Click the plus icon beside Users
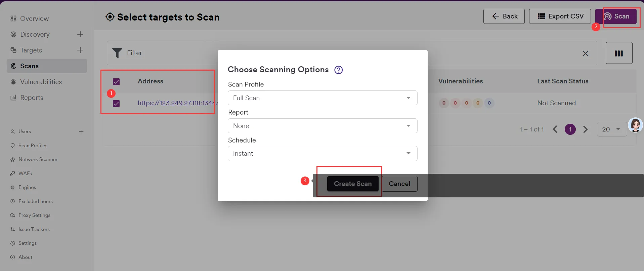 pyautogui.click(x=81, y=131)
